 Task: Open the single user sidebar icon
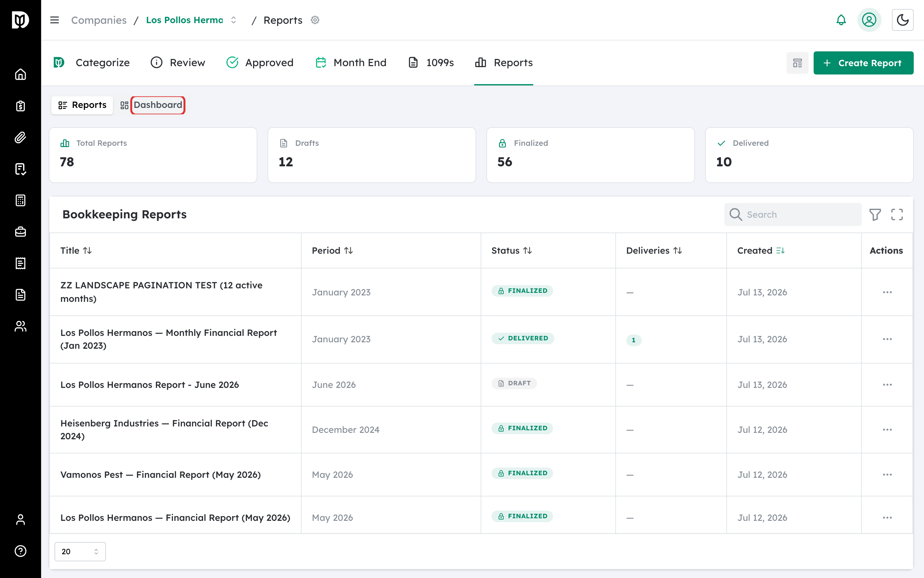click(20, 520)
